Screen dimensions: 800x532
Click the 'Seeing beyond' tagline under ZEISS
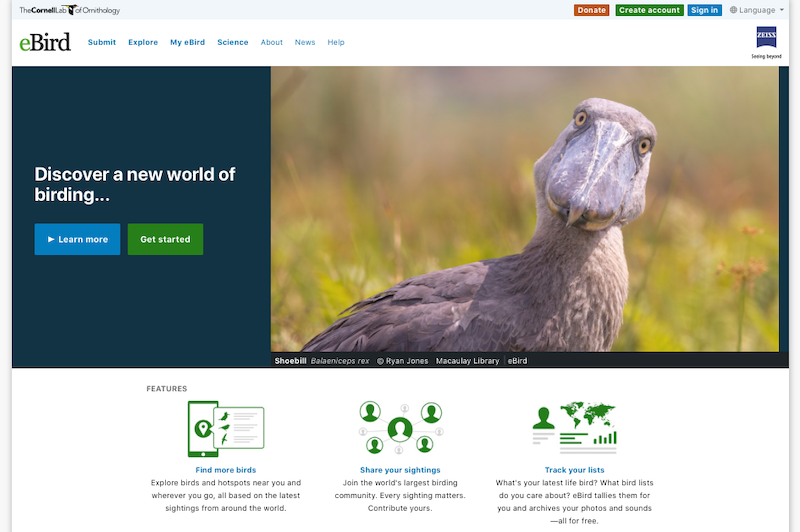point(766,57)
